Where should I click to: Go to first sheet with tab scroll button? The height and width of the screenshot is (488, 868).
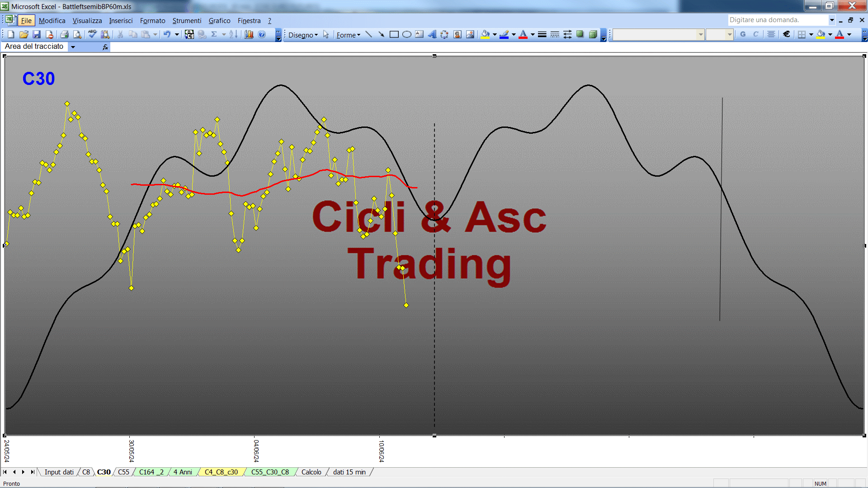pos(5,472)
